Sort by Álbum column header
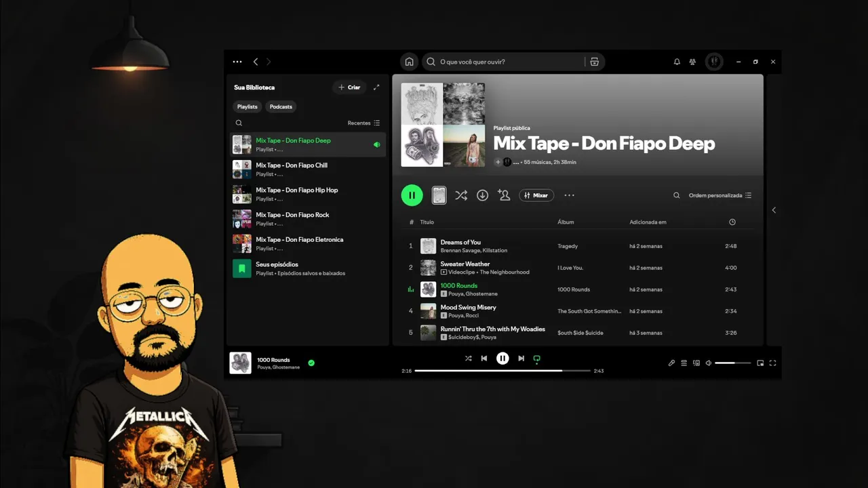The image size is (868, 488). (x=566, y=222)
